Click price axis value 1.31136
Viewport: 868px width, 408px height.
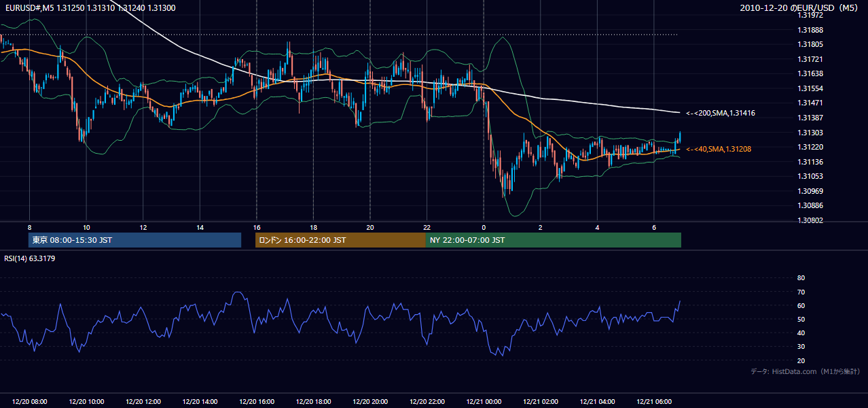click(810, 162)
